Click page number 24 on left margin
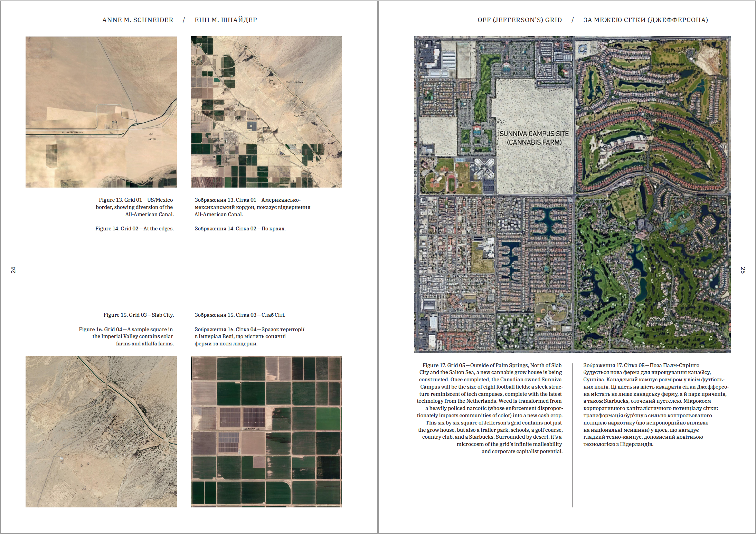 [x=13, y=270]
